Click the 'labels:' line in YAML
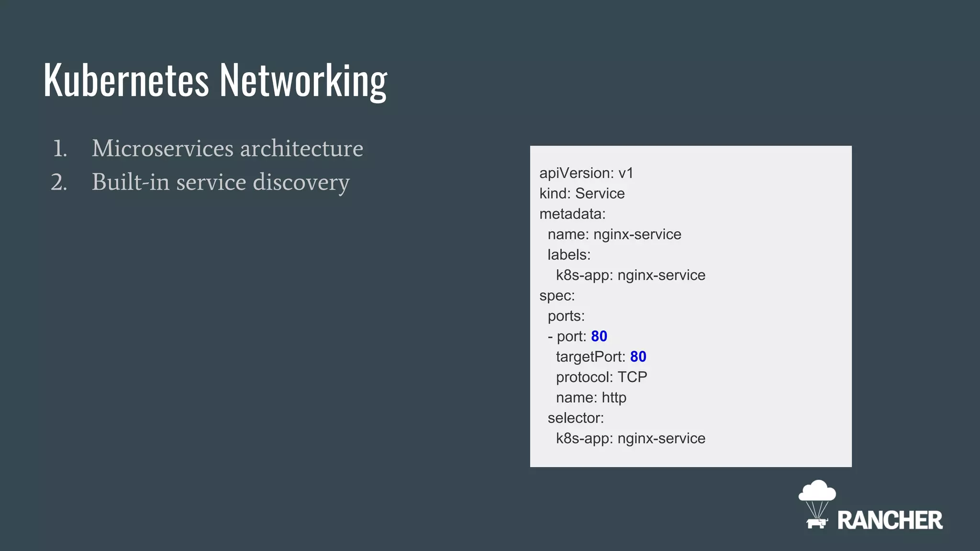The image size is (980, 551). point(569,254)
